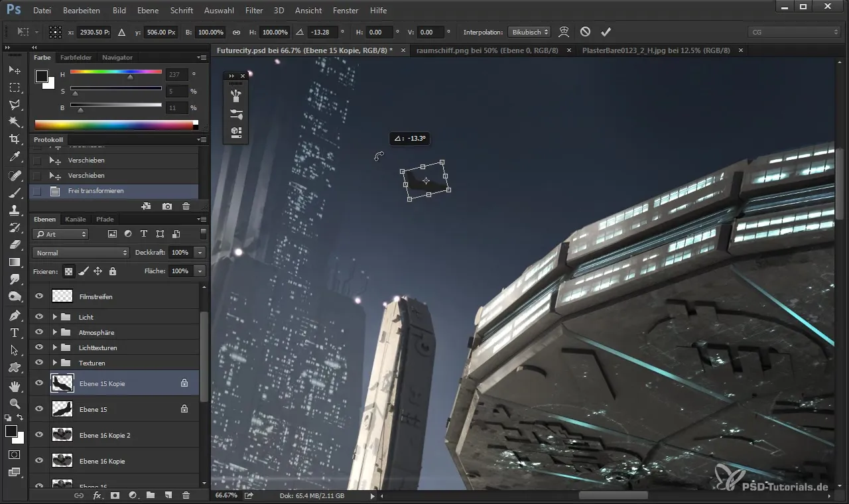The height and width of the screenshot is (504, 849).
Task: Select the Crop tool
Action: pos(15,139)
